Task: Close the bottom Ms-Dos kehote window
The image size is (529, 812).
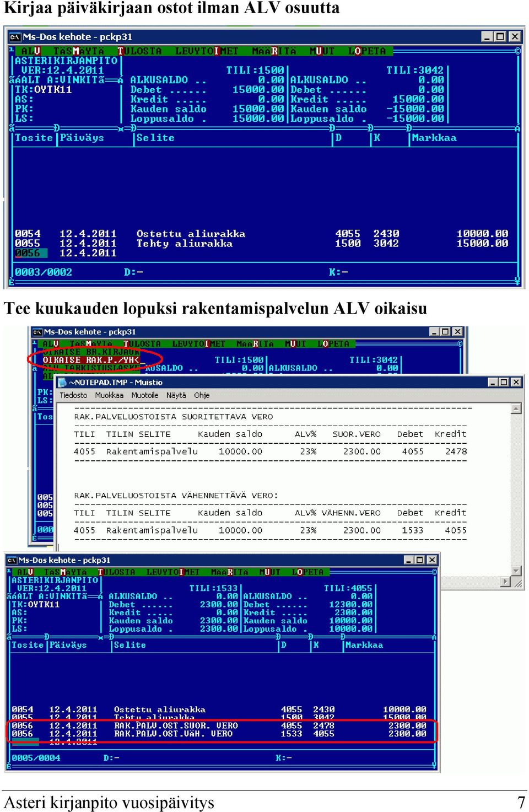Action: tap(432, 560)
